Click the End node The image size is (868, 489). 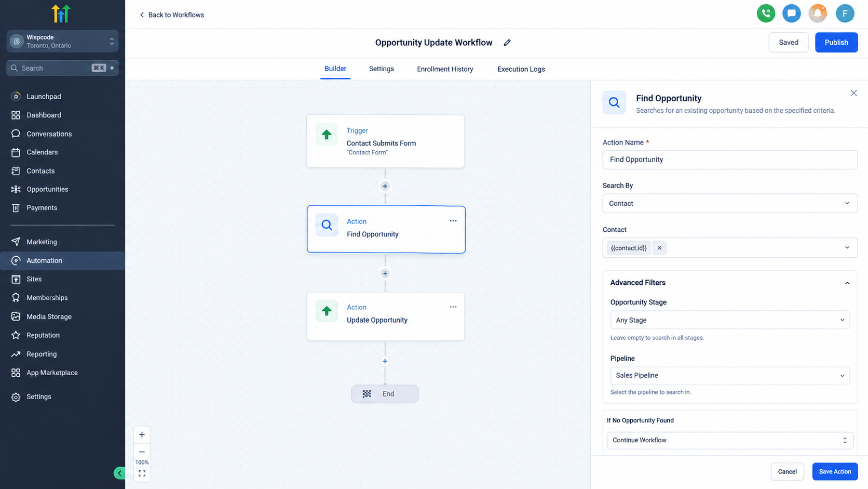click(385, 394)
